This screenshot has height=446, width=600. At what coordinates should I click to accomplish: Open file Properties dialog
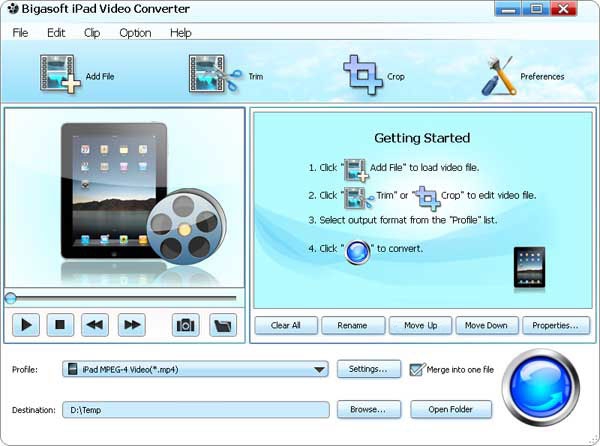point(556,326)
